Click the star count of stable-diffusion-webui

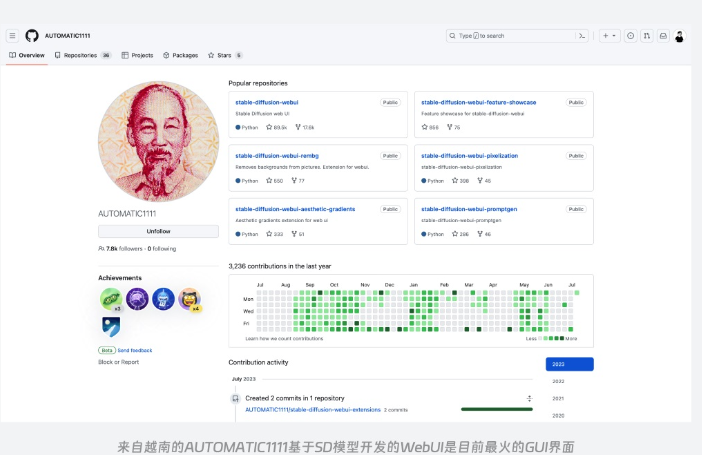click(x=277, y=127)
